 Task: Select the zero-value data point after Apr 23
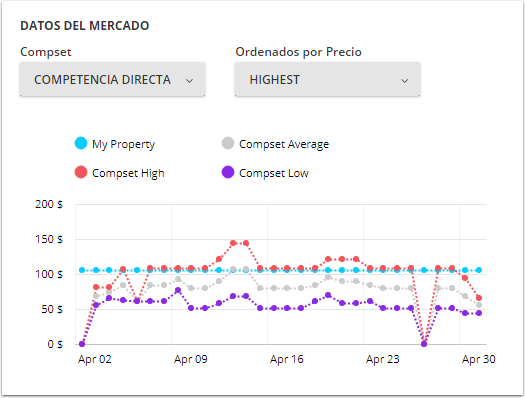(x=424, y=344)
